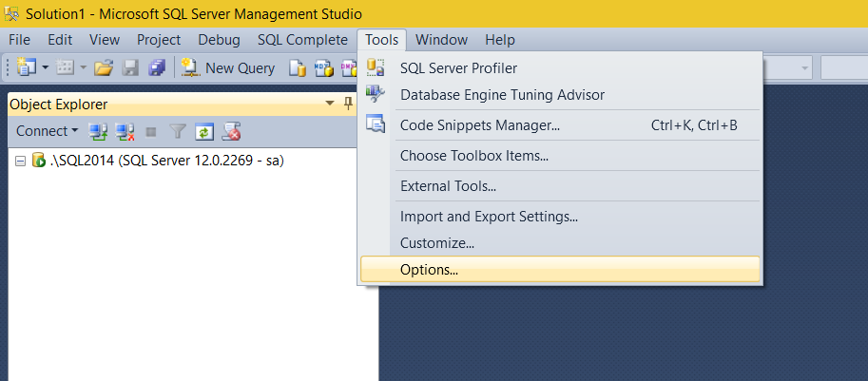868x381 pixels.
Task: Click the Open File folder icon
Action: click(x=104, y=68)
